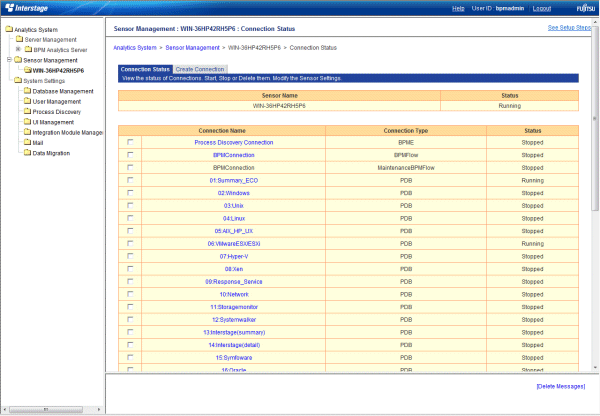Click the main panel scroll down arrow
This screenshot has height=416, width=600.
coord(595,367)
